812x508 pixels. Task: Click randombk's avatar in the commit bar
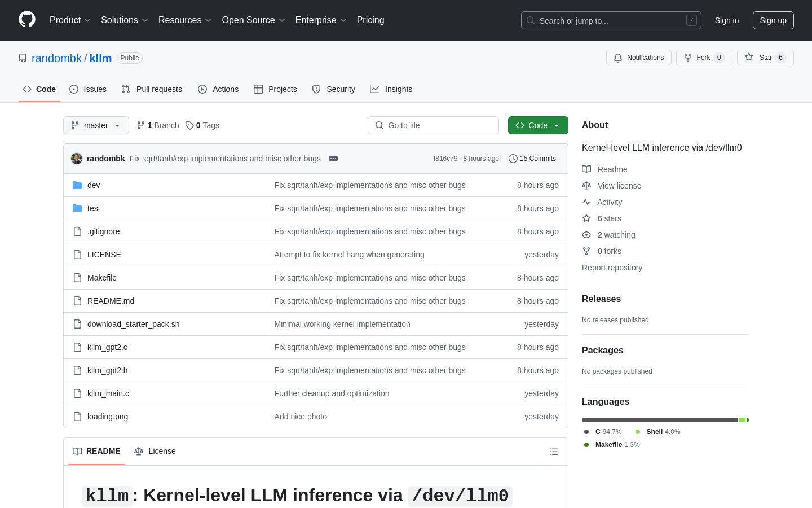pyautogui.click(x=77, y=159)
